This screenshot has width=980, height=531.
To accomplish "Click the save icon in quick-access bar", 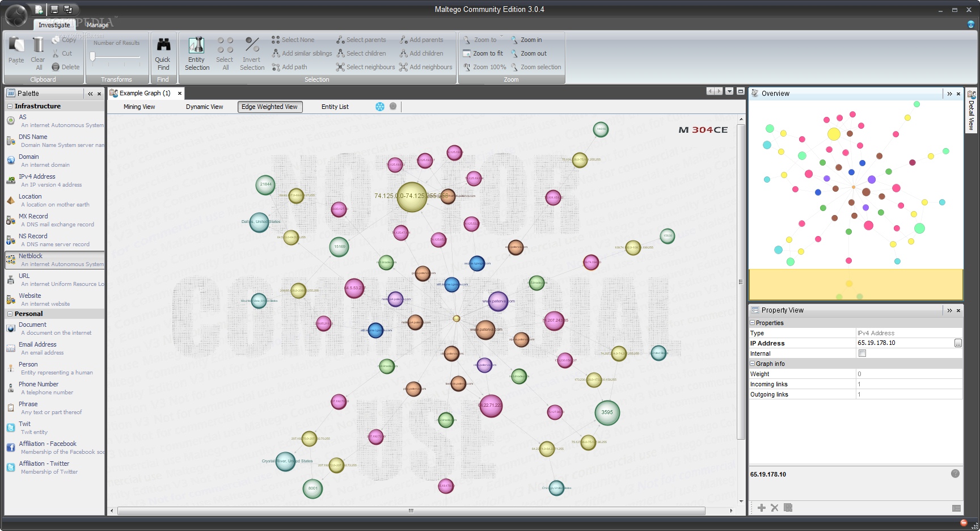I will pyautogui.click(x=54, y=9).
